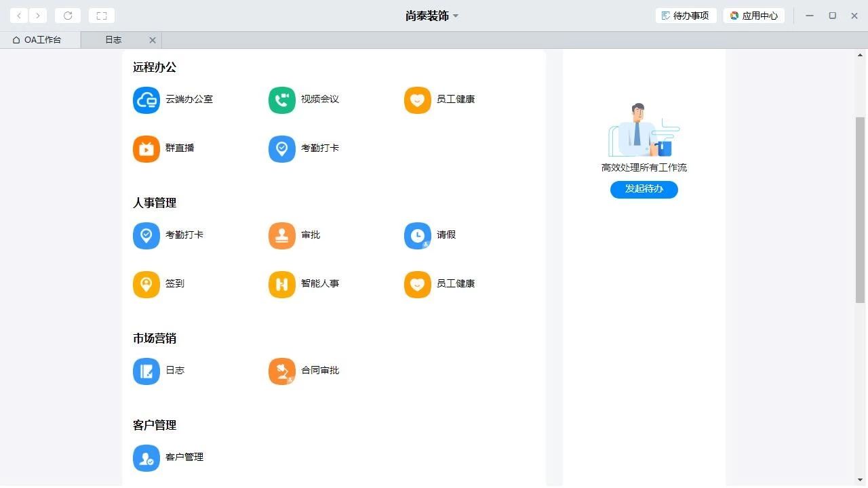The height and width of the screenshot is (488, 868).
Task: Switch to the 日志 tab
Action: [x=113, y=39]
